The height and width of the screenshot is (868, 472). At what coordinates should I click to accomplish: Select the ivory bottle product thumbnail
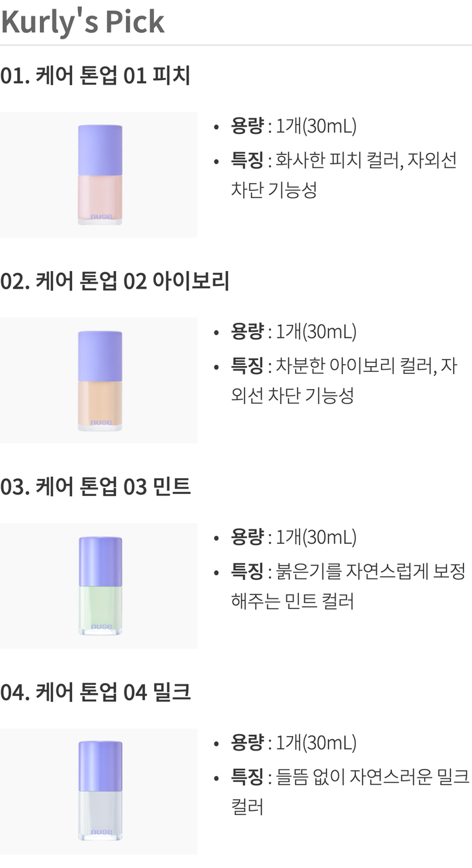[x=99, y=381]
